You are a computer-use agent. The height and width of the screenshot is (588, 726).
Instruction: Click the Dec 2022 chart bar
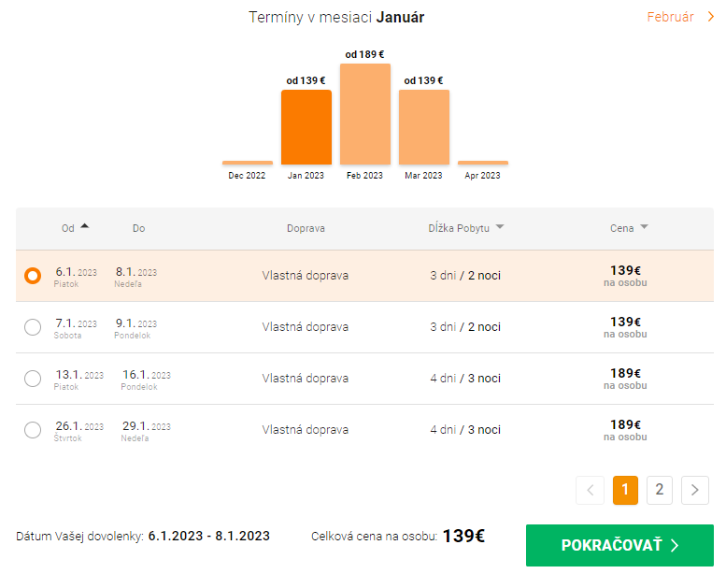(248, 163)
